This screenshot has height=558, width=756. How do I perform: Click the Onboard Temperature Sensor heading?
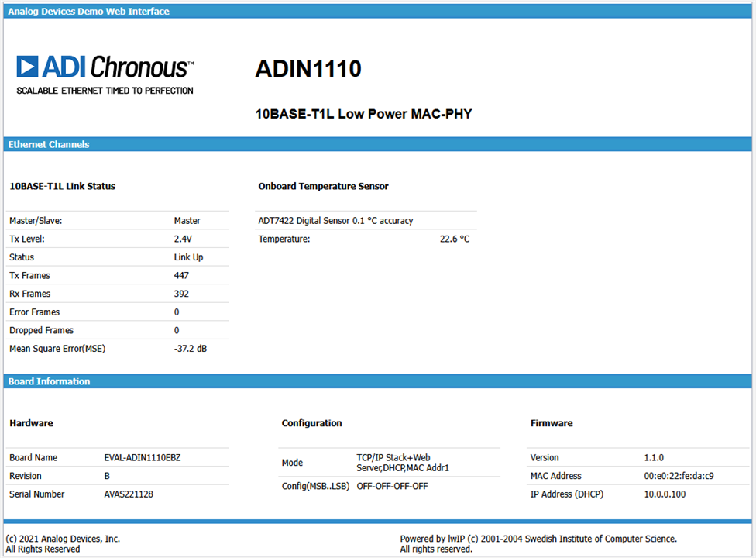coord(324,186)
